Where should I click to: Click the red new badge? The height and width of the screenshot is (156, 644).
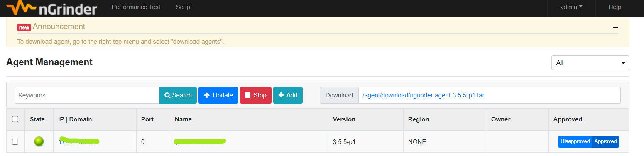24,27
